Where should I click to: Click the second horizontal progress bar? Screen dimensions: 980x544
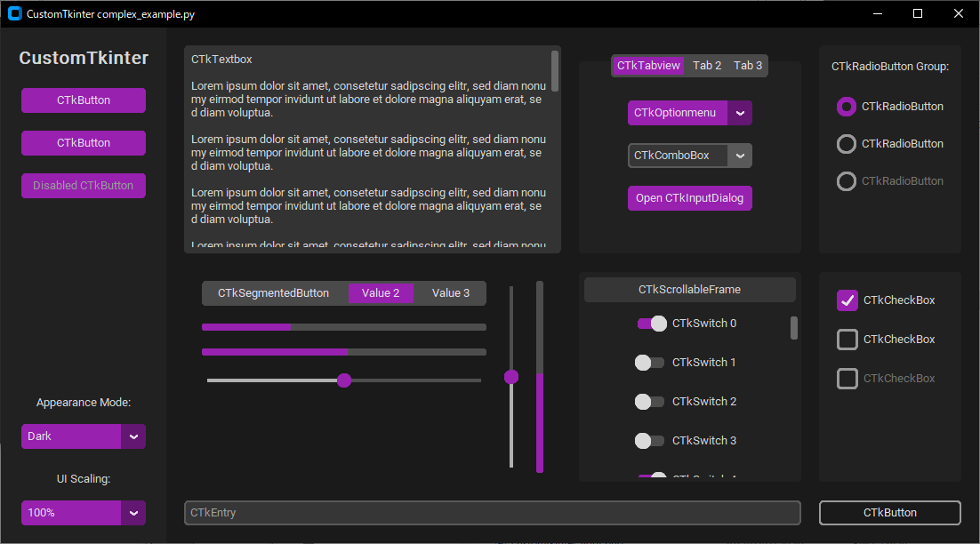344,352
